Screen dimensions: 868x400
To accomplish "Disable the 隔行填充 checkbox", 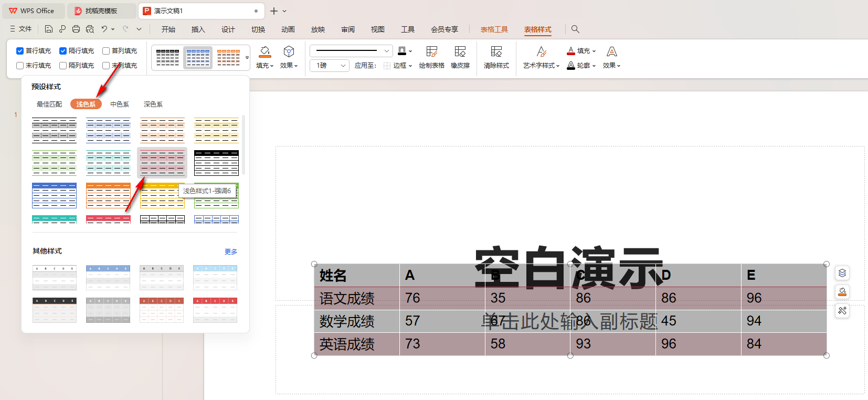I will [x=63, y=51].
